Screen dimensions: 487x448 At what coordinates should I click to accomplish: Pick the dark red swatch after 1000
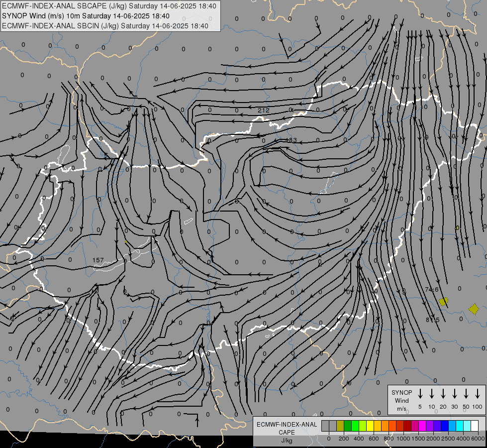point(407,426)
